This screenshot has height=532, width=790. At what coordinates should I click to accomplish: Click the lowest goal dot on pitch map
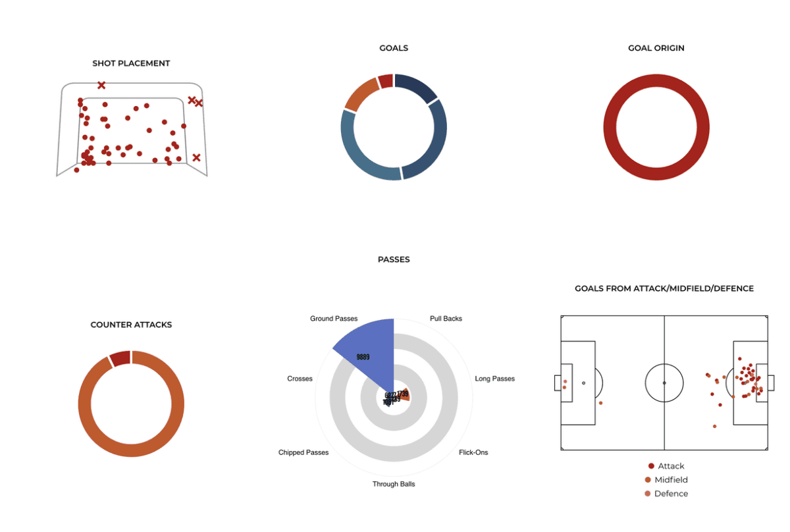coord(714,426)
